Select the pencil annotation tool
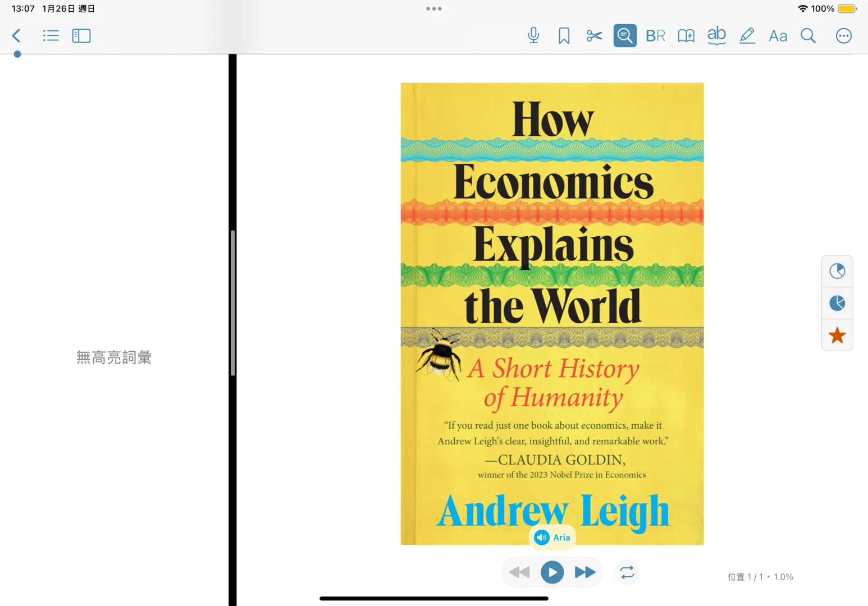This screenshot has width=868, height=606. pos(747,36)
